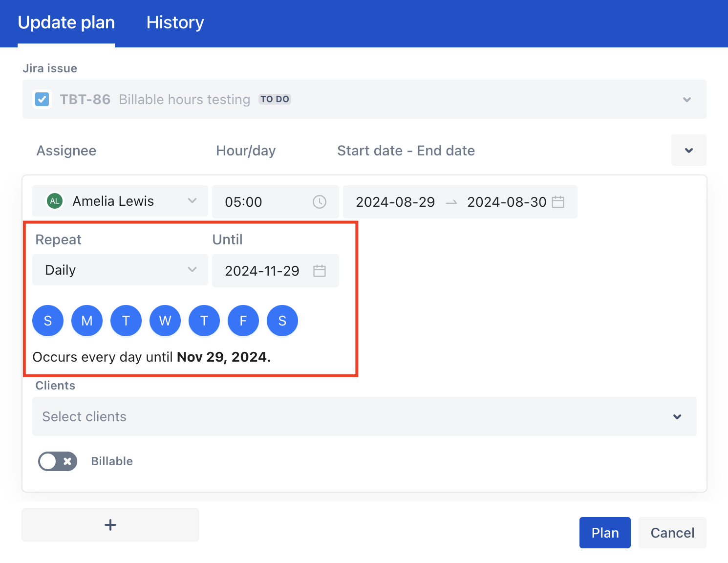The height and width of the screenshot is (563, 728).
Task: Click the TBT-86 issue type icon
Action: tap(43, 99)
